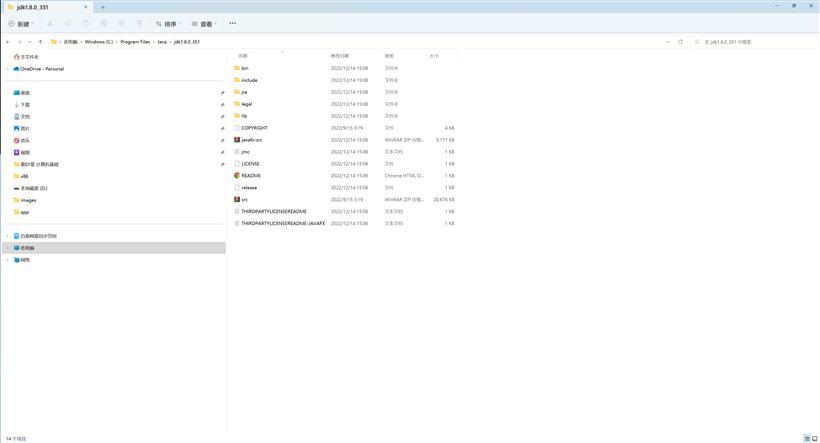Click jdk1.8.0_351 in breadcrumb path
Screen dimensions: 820x443
187,42
